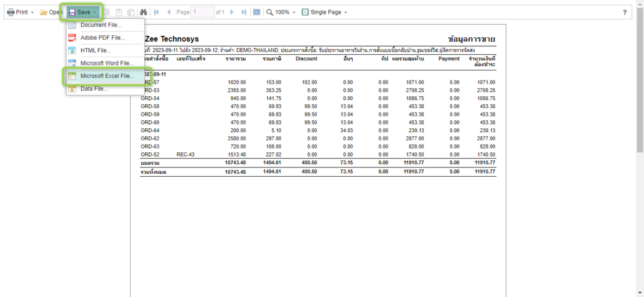
Task: Click the bookmarks icon next to Save
Action: click(x=106, y=13)
